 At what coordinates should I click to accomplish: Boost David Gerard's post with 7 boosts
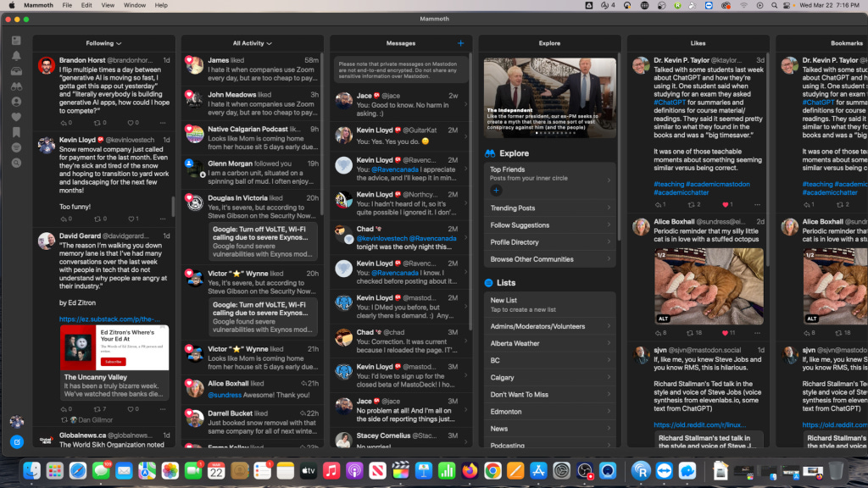coord(100,409)
